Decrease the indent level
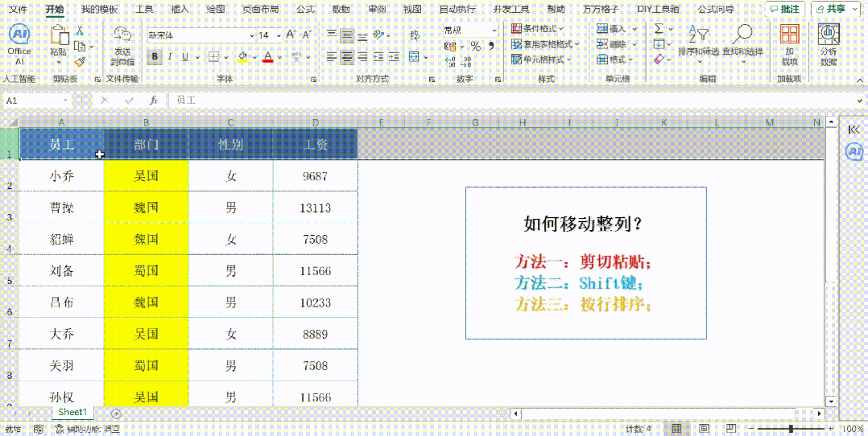Image resolution: width=868 pixels, height=436 pixels. click(378, 56)
